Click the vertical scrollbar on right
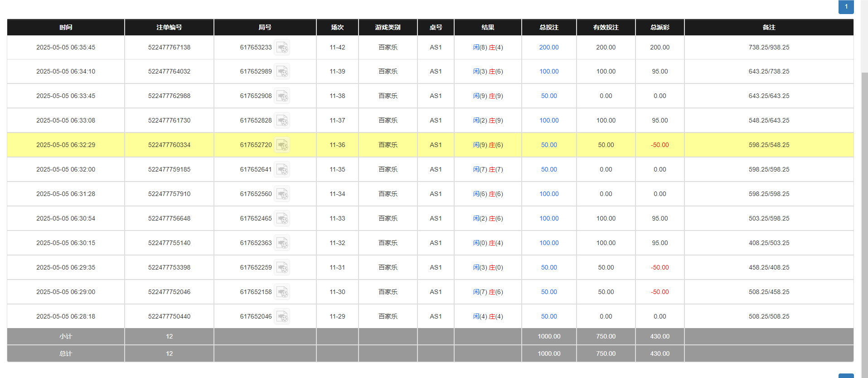Image resolution: width=868 pixels, height=378 pixels. 864,182
